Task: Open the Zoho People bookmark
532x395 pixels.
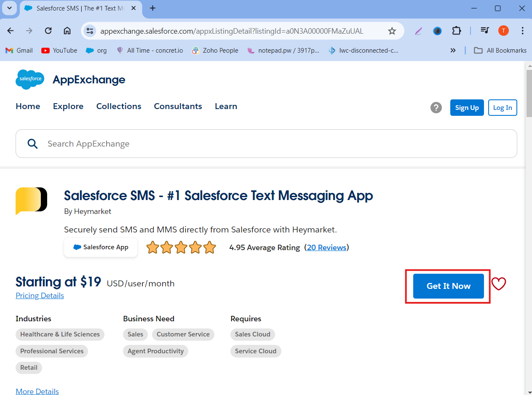Action: coord(215,50)
